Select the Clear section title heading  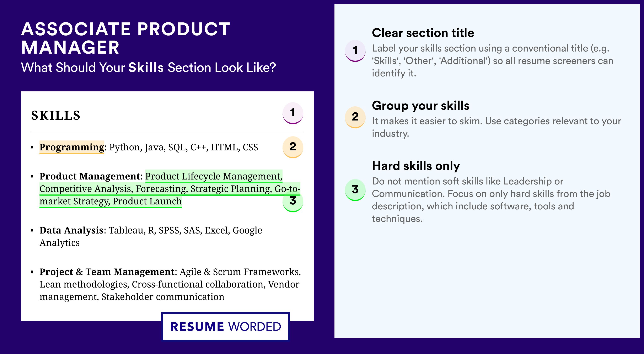(423, 33)
